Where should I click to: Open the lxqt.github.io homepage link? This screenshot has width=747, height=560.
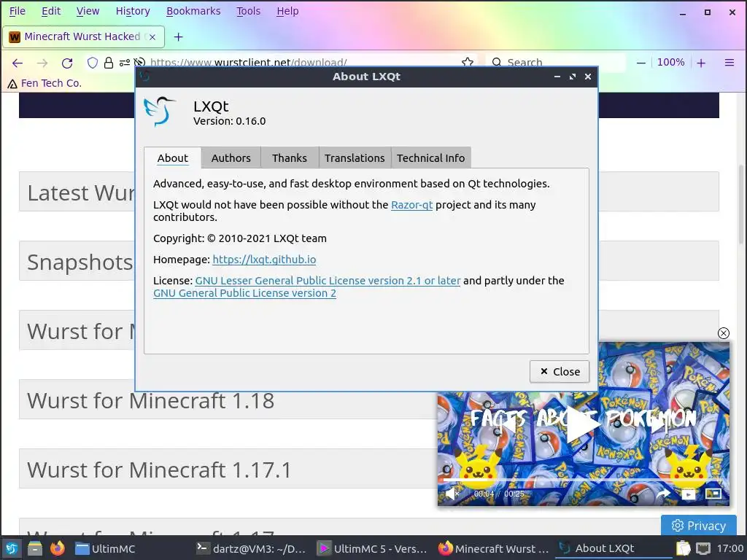(264, 260)
